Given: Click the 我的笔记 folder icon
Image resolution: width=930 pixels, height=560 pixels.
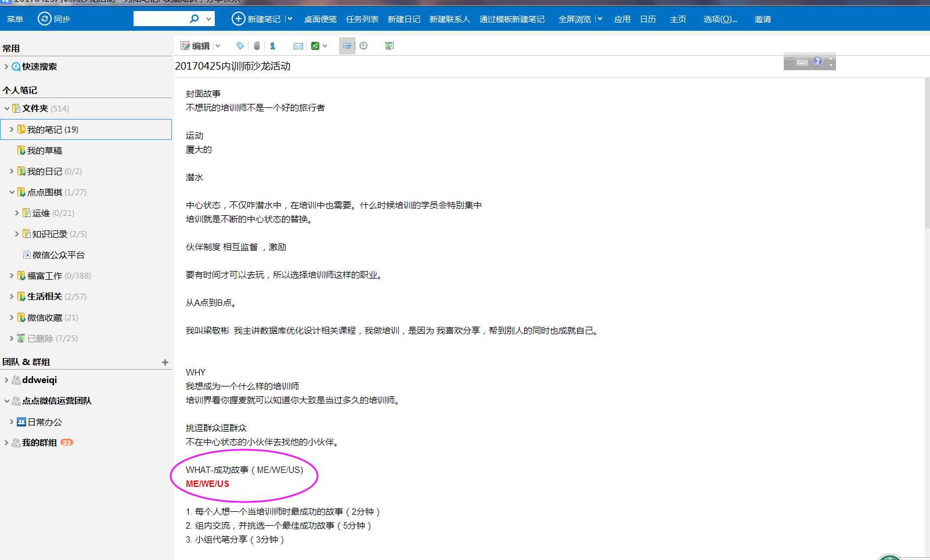Looking at the screenshot, I should (21, 129).
